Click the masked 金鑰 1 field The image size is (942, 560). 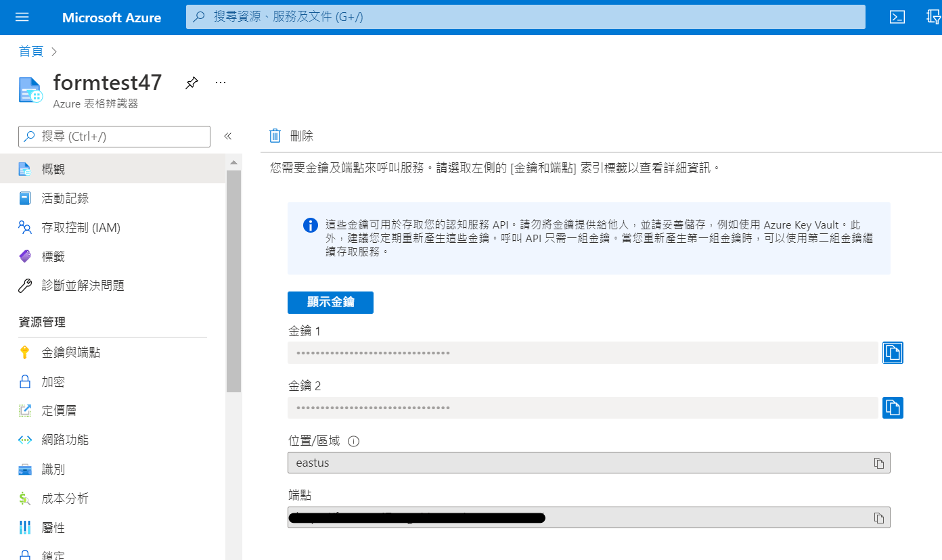[x=583, y=352]
